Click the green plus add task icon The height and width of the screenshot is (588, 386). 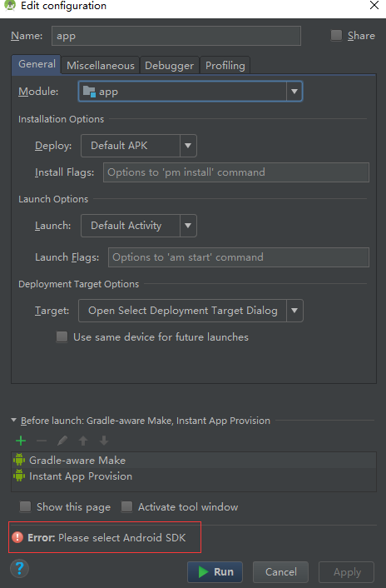tap(21, 441)
